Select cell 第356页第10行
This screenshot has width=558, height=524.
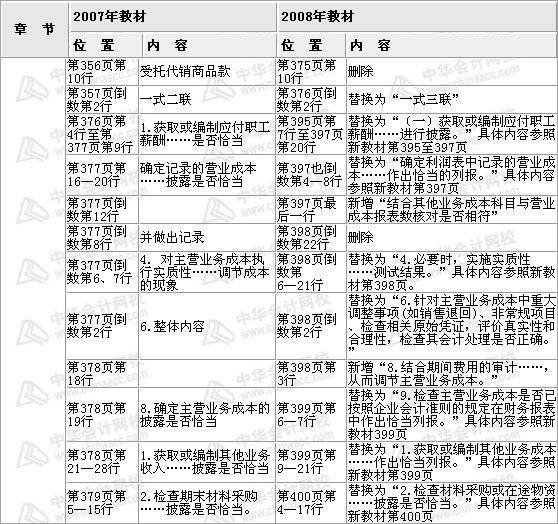[x=102, y=72]
